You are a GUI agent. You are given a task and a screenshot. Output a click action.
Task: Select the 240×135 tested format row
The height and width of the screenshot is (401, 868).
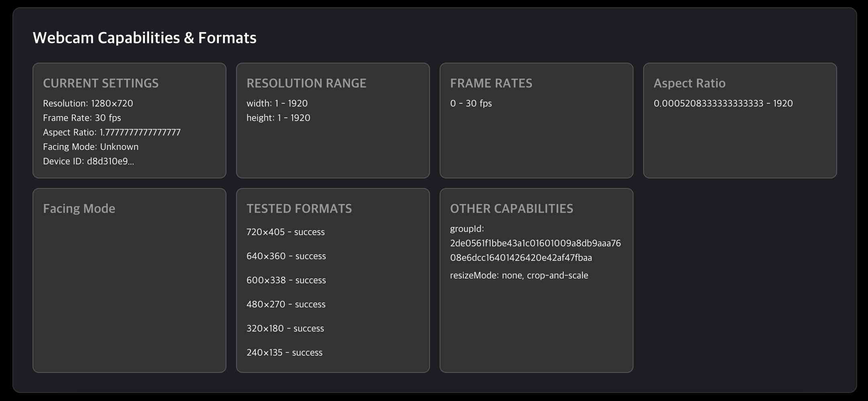[x=284, y=352]
